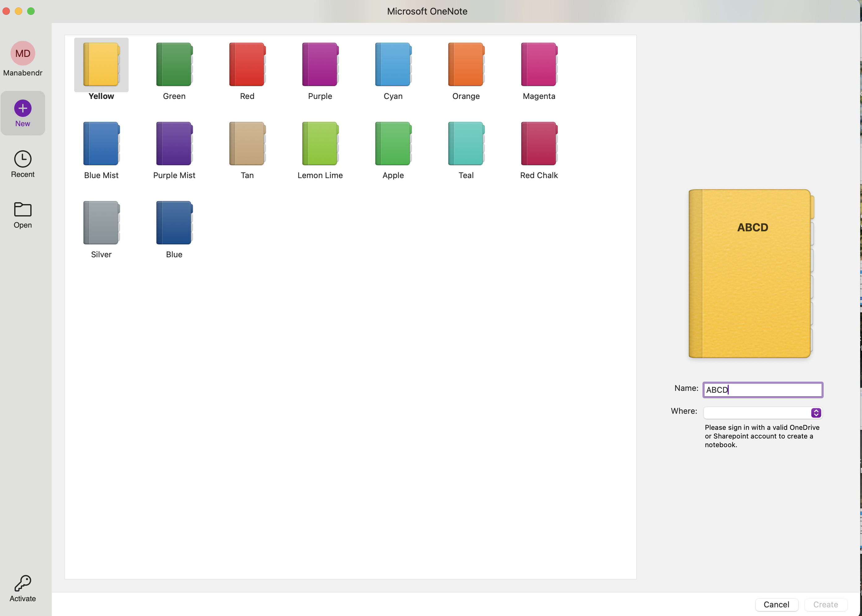Image resolution: width=862 pixels, height=616 pixels.
Task: Pick the Blue Mist notebook
Action: coord(101,144)
